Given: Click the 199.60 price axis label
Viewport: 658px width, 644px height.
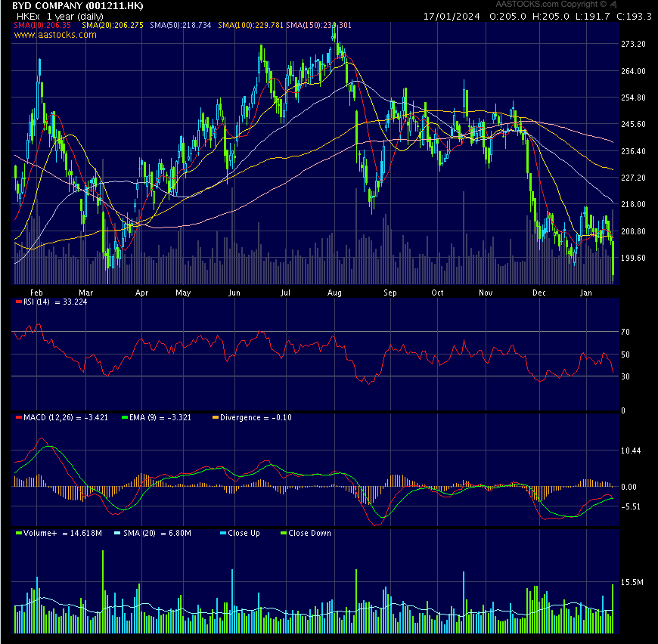Looking at the screenshot, I should 633,258.
